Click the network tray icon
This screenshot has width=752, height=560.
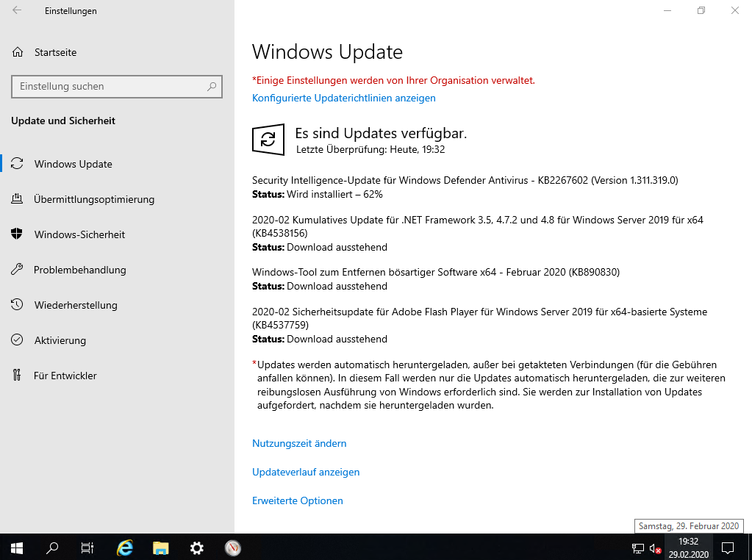pyautogui.click(x=638, y=548)
